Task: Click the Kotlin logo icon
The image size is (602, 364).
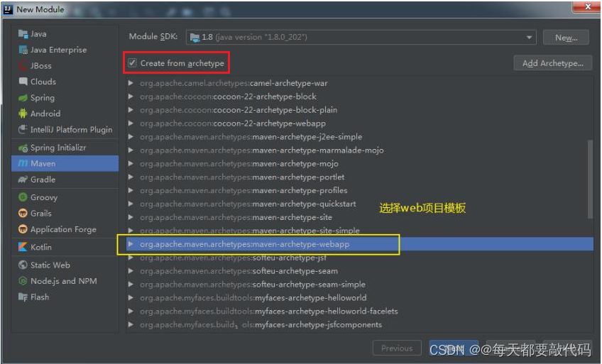Action: coord(23,247)
